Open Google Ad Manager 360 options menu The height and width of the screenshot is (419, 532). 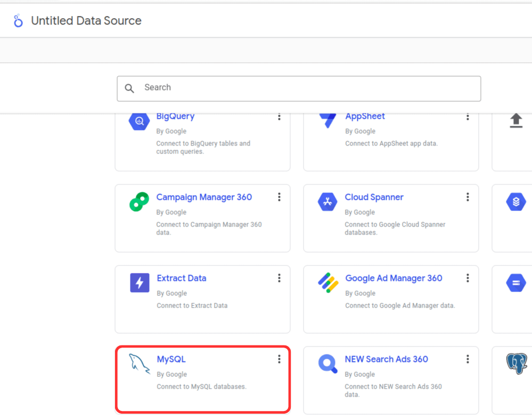tap(468, 278)
